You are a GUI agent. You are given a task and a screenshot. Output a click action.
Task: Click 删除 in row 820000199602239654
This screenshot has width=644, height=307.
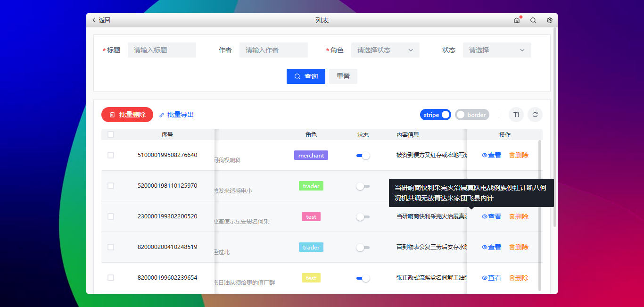[x=519, y=278]
